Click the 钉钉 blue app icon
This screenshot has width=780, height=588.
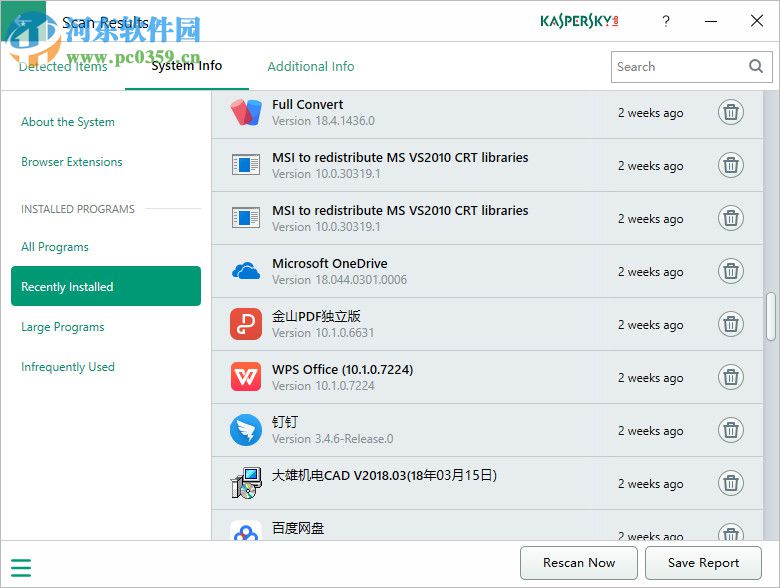point(246,430)
